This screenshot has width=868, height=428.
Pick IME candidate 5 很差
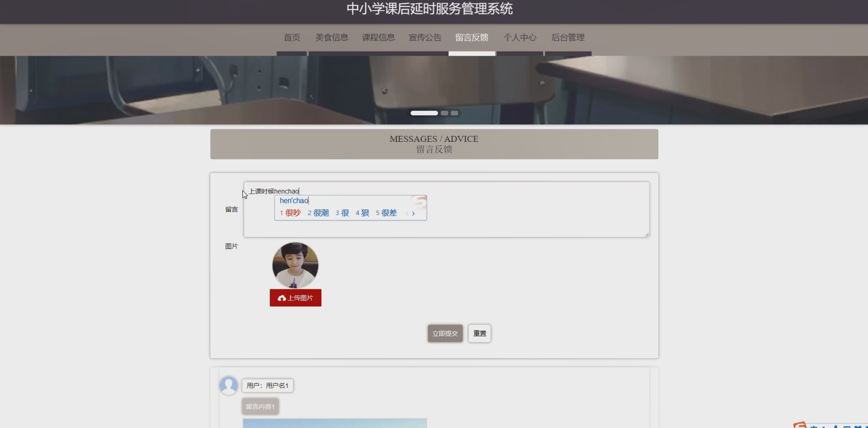tap(386, 213)
